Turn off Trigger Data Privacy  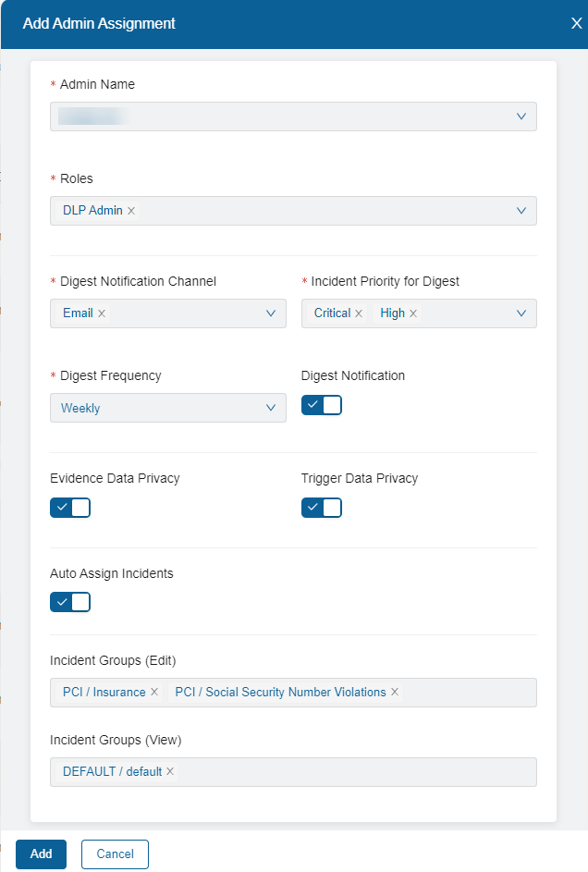tap(322, 508)
